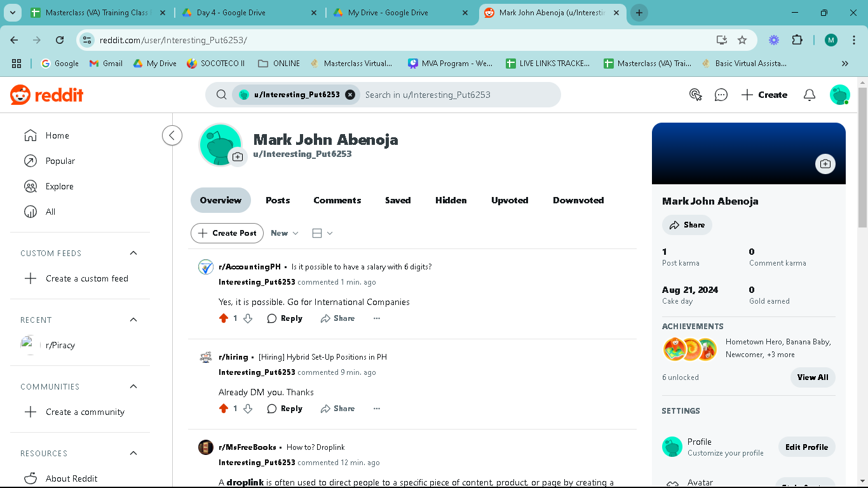868x488 pixels.
Task: Click the Chrome address bar URL
Action: tap(173, 40)
